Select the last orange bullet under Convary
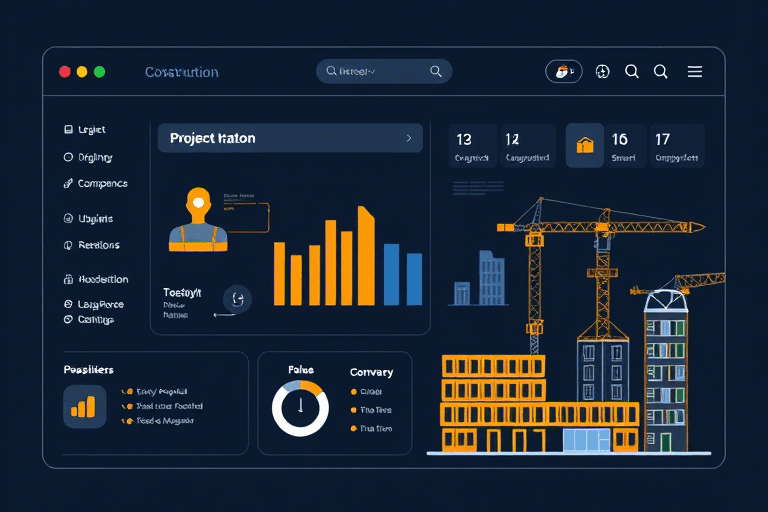This screenshot has height=512, width=768. 354,428
